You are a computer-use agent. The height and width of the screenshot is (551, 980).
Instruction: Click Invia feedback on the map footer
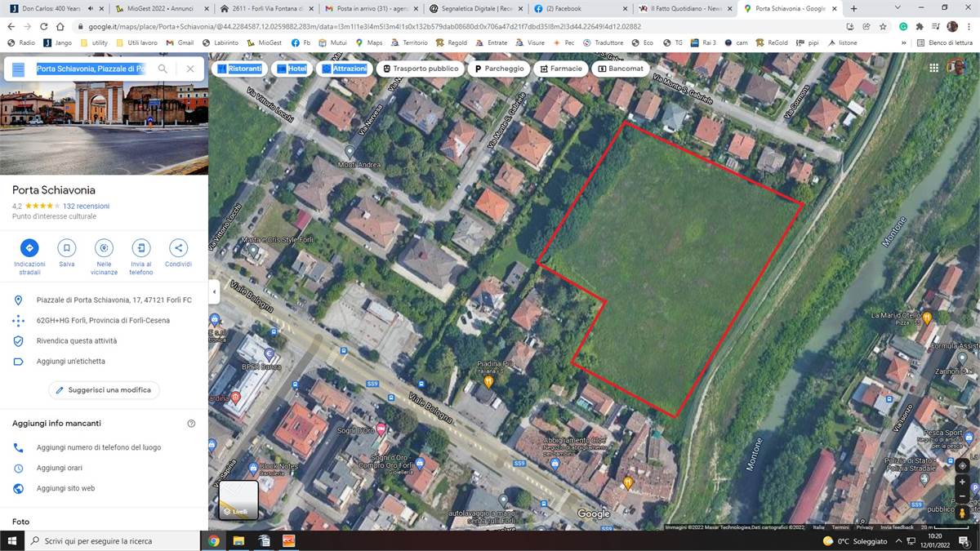898,527
